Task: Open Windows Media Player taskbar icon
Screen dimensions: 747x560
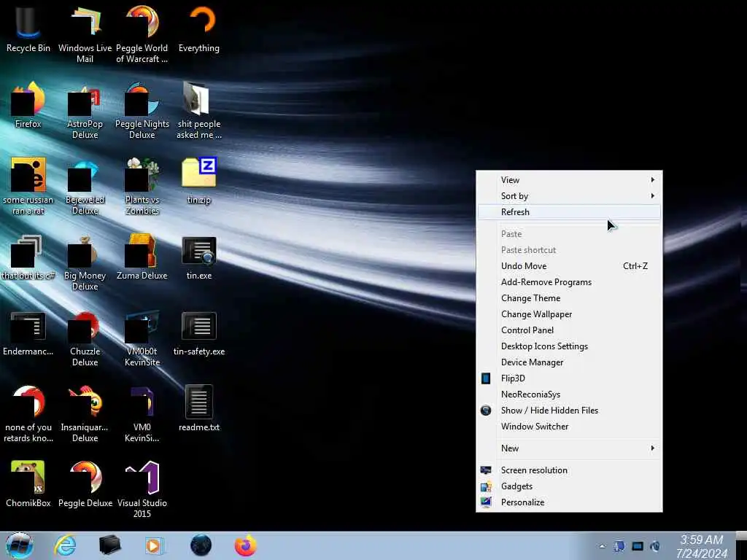Action: tap(153, 545)
